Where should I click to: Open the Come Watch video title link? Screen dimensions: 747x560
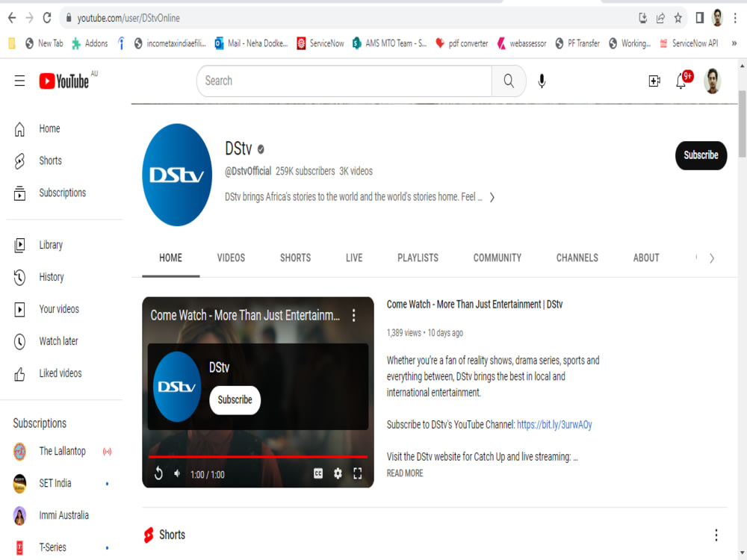(474, 305)
